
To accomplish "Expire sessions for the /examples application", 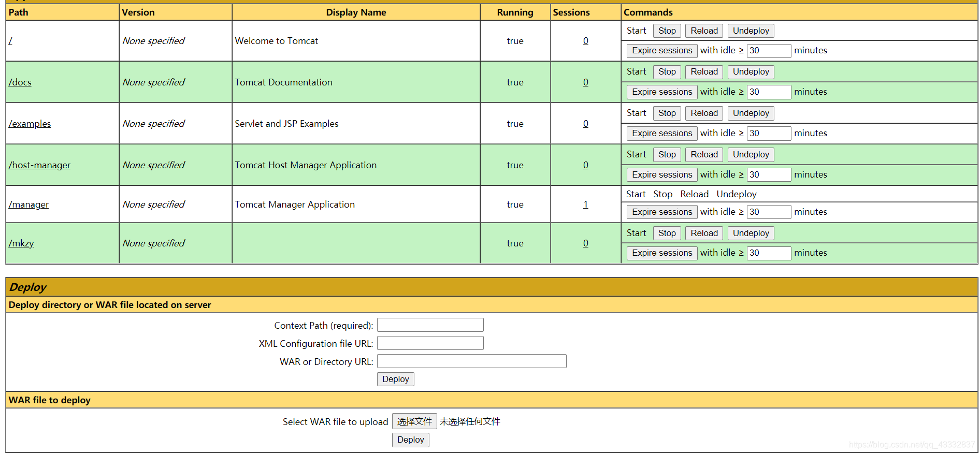I will click(662, 134).
